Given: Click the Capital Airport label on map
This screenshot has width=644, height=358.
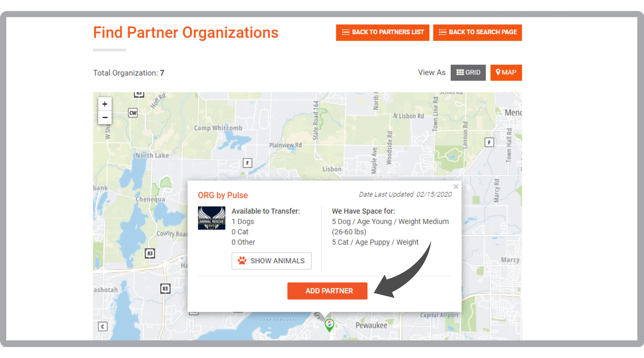Looking at the screenshot, I should click(439, 315).
